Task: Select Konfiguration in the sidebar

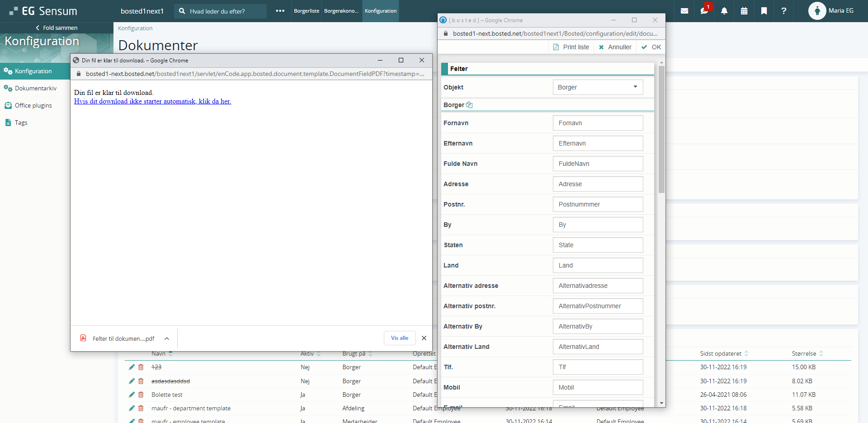Action: [35, 71]
